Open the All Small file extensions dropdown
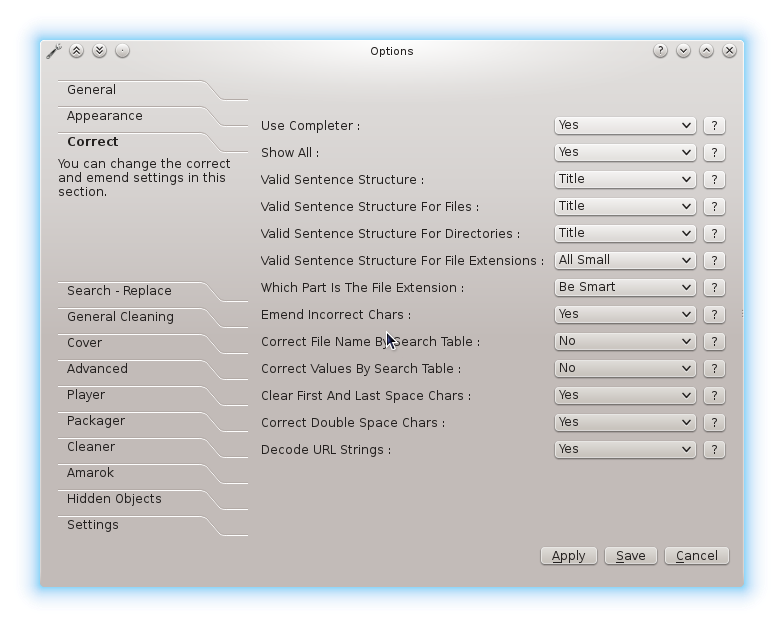This screenshot has height=627, width=784. click(x=625, y=260)
